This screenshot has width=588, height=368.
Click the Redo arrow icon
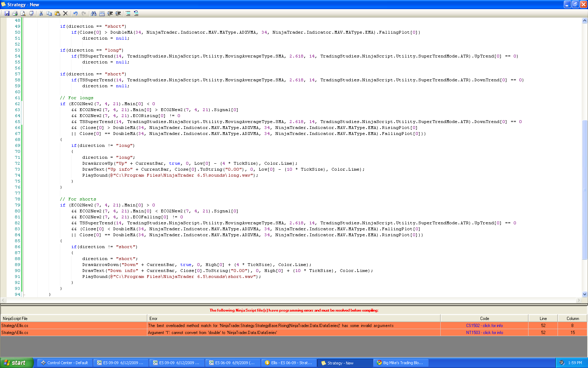[x=84, y=13]
